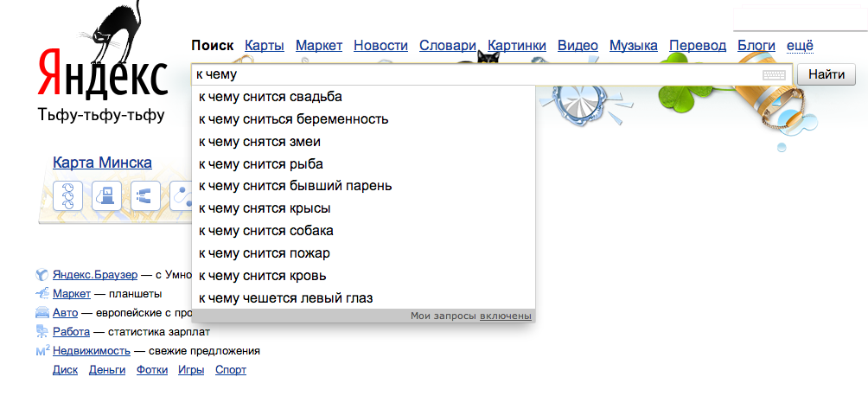Choose suggestion 'к чему чешется левый глаз'
Image resolution: width=868 pixels, height=396 pixels.
pos(363,298)
